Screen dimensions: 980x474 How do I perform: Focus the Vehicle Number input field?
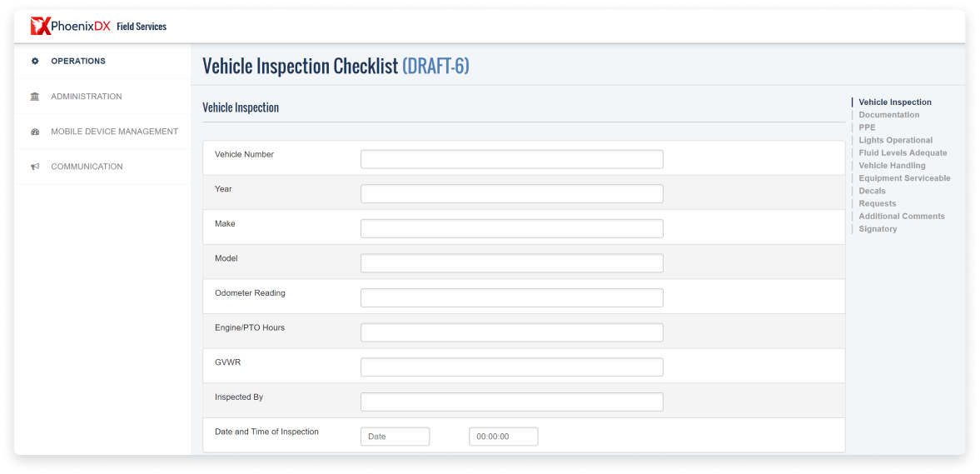tap(511, 159)
